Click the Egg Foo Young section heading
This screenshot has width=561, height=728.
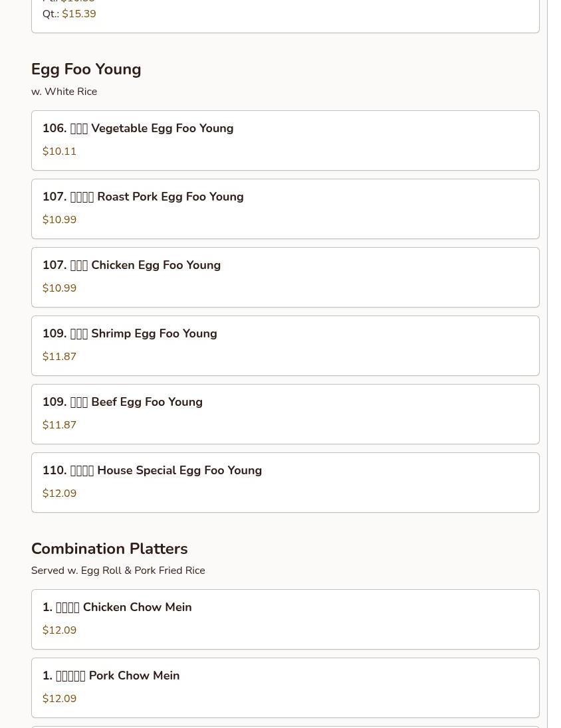tap(86, 70)
